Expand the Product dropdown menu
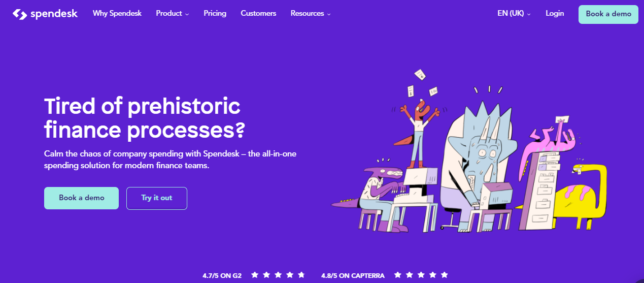 [x=173, y=14]
